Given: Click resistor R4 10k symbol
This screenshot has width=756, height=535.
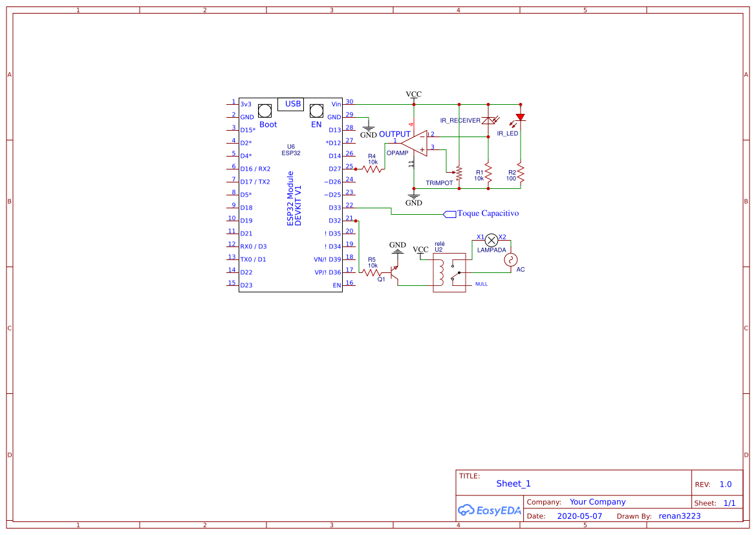Looking at the screenshot, I should pyautogui.click(x=373, y=169).
